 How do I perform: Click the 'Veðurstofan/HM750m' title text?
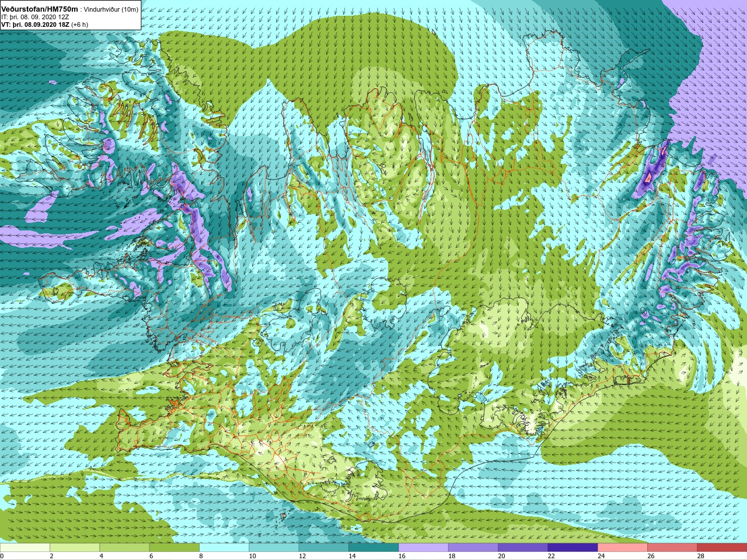[40, 9]
